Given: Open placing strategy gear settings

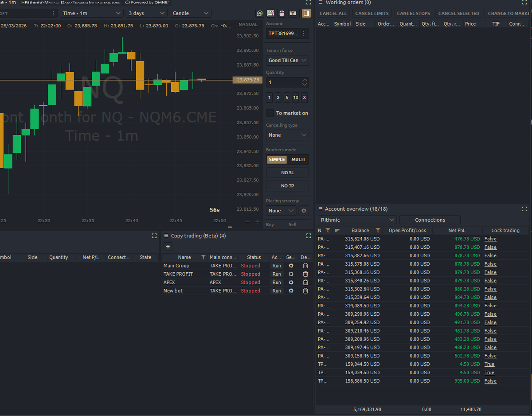Looking at the screenshot, I should (x=304, y=211).
